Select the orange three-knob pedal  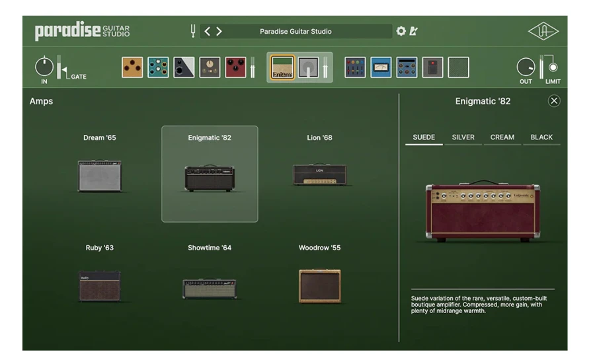(132, 67)
